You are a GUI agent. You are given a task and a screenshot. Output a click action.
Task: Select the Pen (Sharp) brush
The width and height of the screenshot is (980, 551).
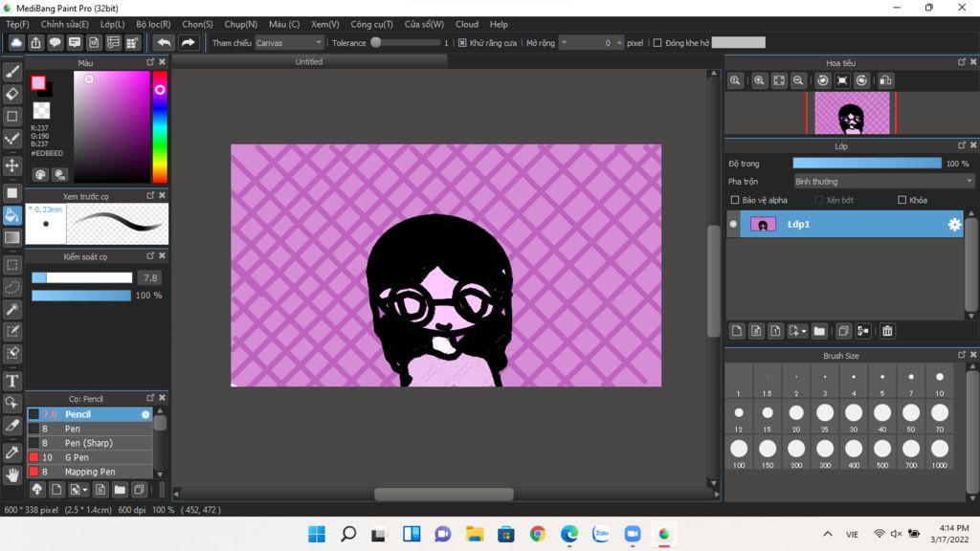pyautogui.click(x=90, y=443)
